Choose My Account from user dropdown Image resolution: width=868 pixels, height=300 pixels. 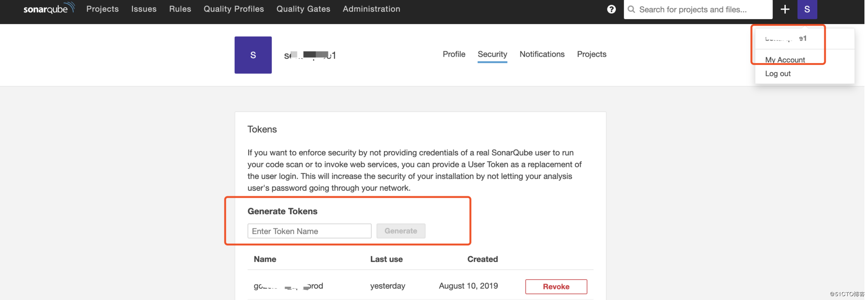click(x=785, y=60)
